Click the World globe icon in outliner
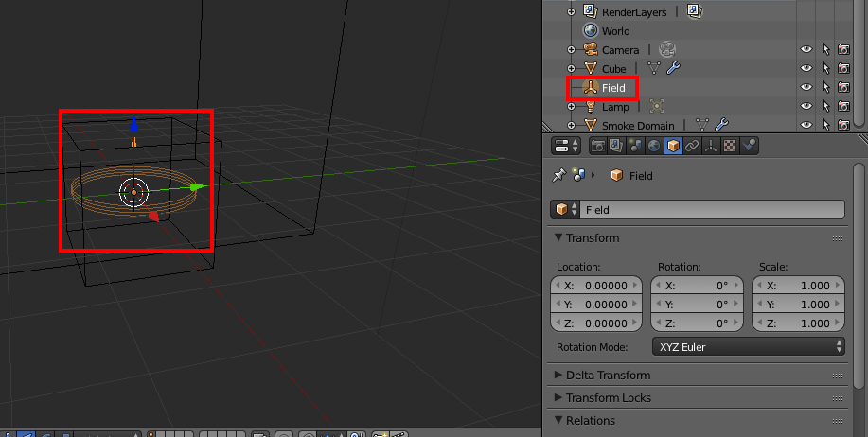 coord(590,30)
